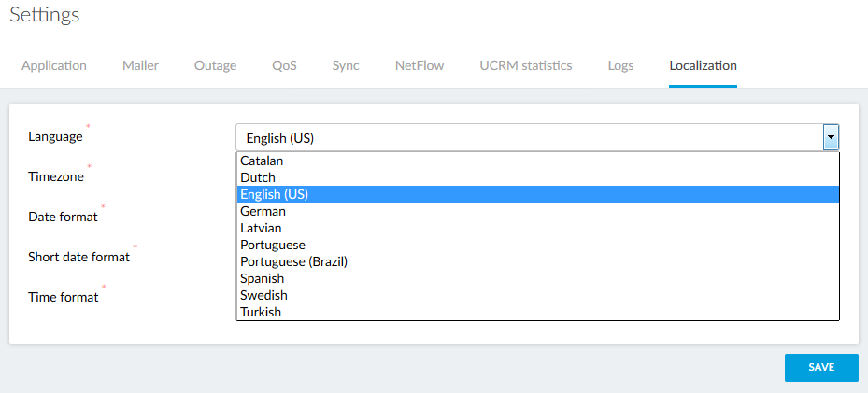
Task: Choose Swedish in the language list
Action: tap(263, 295)
